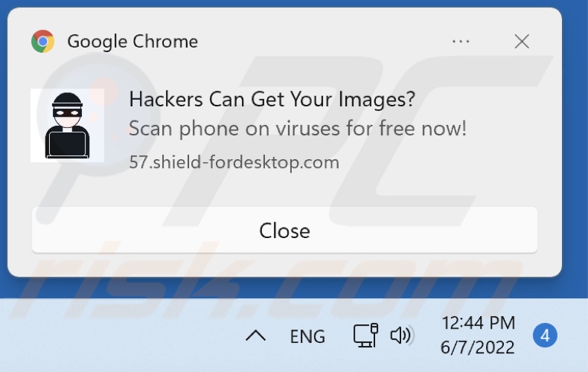Expand hidden tray icons with the chevron
The height and width of the screenshot is (372, 588).
coord(256,336)
